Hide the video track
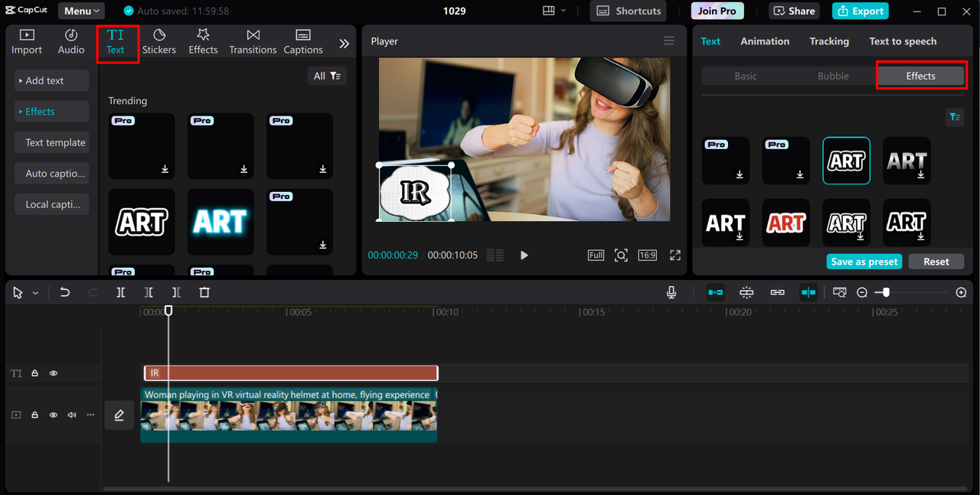The width and height of the screenshot is (980, 495). pos(54,415)
